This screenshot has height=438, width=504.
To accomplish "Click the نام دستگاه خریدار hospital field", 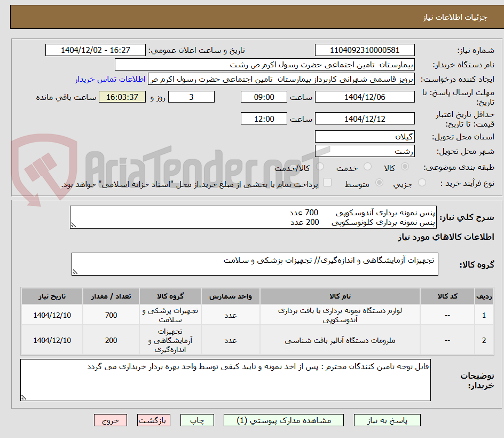I will coord(264,65).
